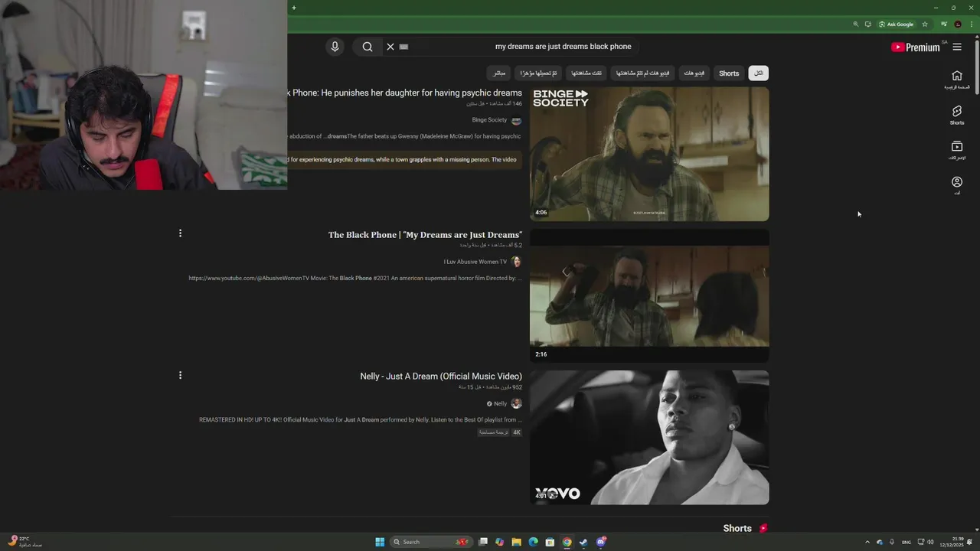Image resolution: width=980 pixels, height=551 pixels.
Task: Click the ENG language indicator
Action: (x=906, y=542)
